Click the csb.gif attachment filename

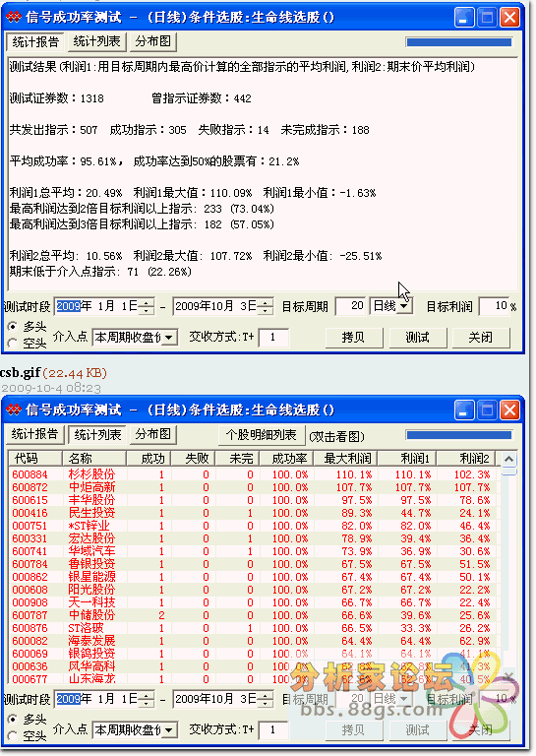[21, 373]
